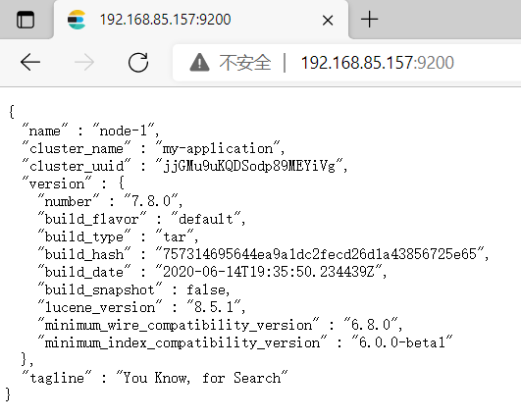Click the warning triangle security icon
Image resolution: width=521 pixels, height=420 pixels.
click(x=199, y=62)
